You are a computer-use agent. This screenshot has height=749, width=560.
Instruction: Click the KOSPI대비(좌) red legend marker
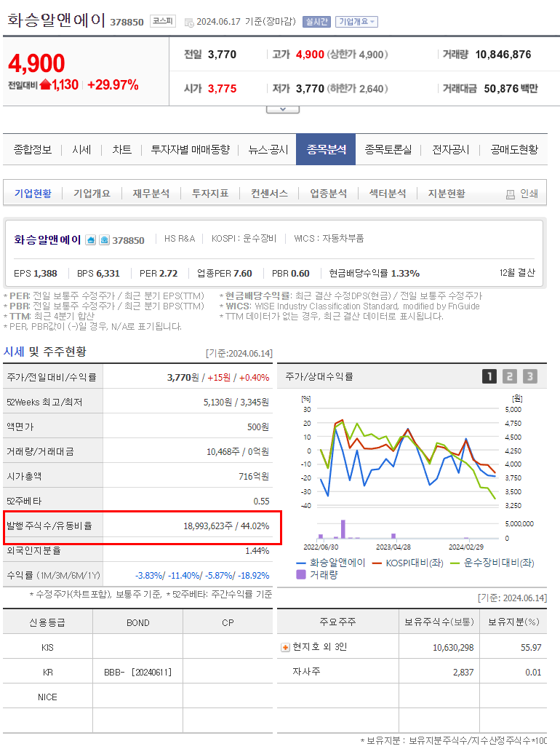[377, 563]
